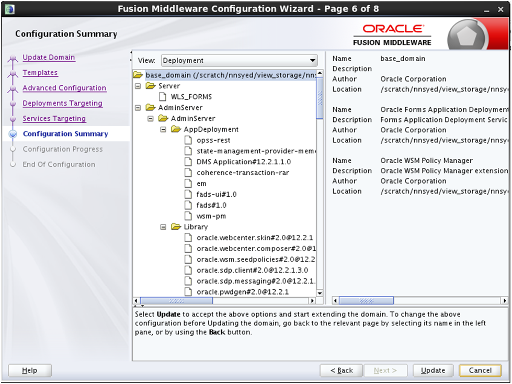
Task: Click the wsm-pm file icon
Action: click(188, 216)
